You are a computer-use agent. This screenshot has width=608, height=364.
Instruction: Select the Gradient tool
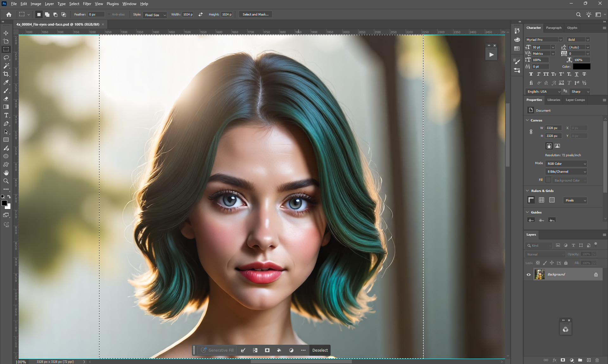click(6, 107)
